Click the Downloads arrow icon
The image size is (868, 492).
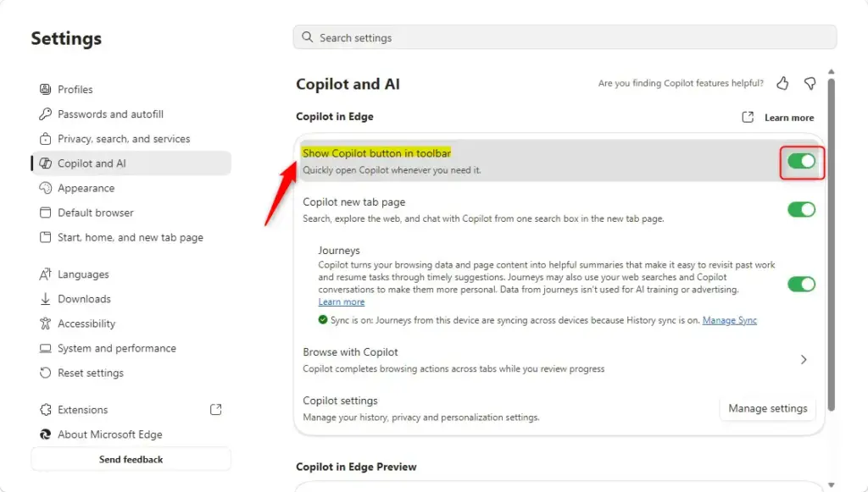point(46,299)
